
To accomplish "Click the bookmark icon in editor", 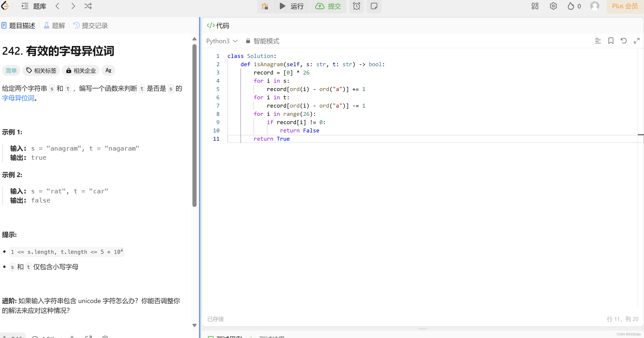I will coord(611,41).
